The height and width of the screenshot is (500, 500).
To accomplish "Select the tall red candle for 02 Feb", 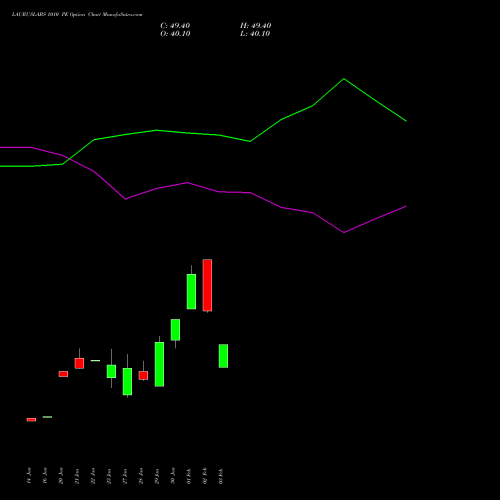I will click(207, 285).
